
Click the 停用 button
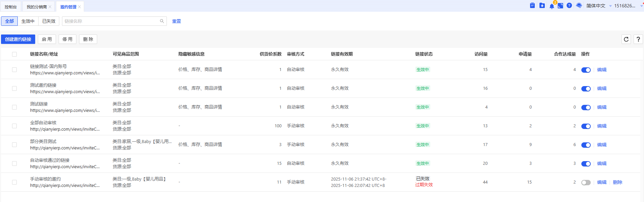coord(67,39)
